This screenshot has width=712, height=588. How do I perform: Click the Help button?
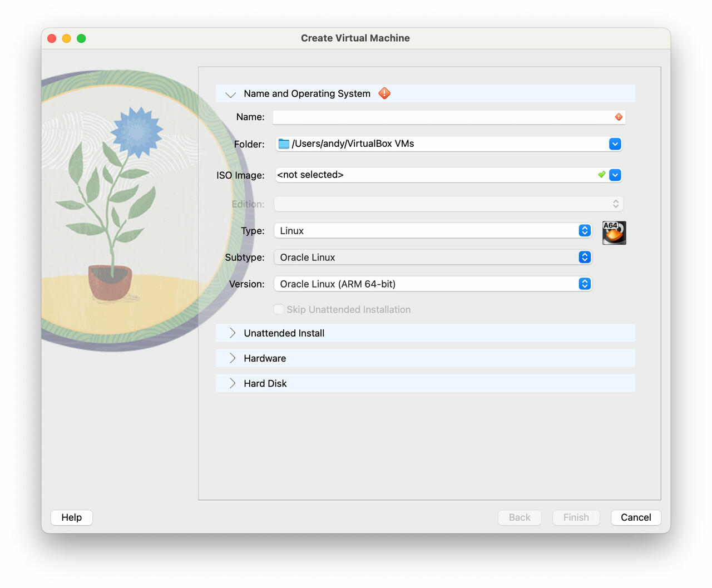pos(71,517)
